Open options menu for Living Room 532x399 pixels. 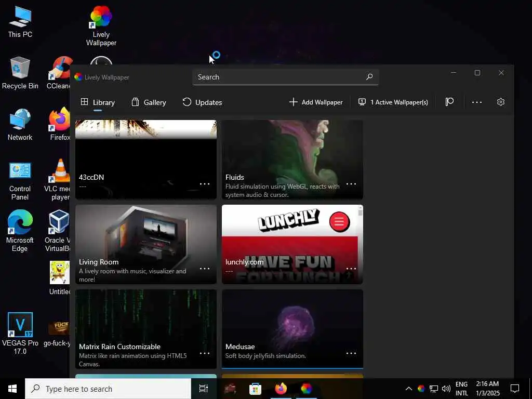[x=205, y=269]
